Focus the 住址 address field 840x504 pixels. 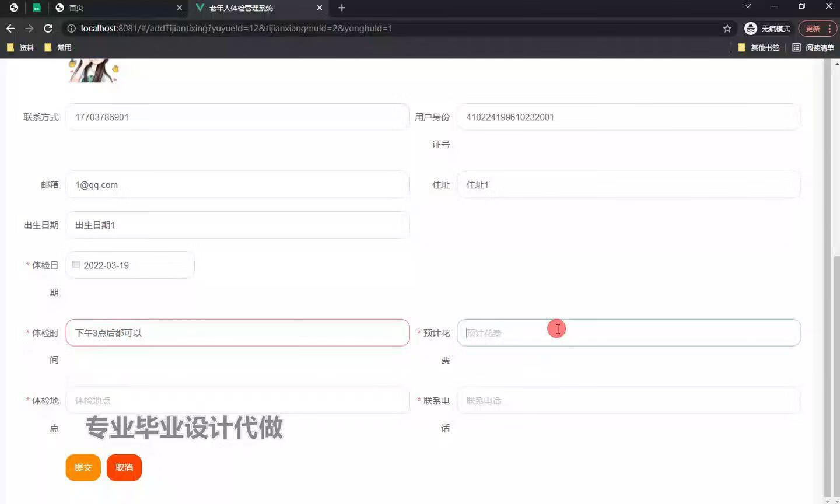coord(629,185)
